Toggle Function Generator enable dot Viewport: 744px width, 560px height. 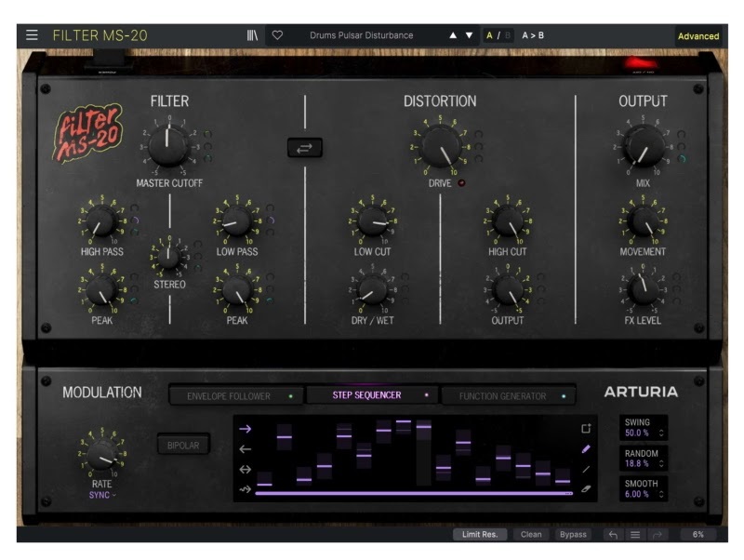point(564,395)
